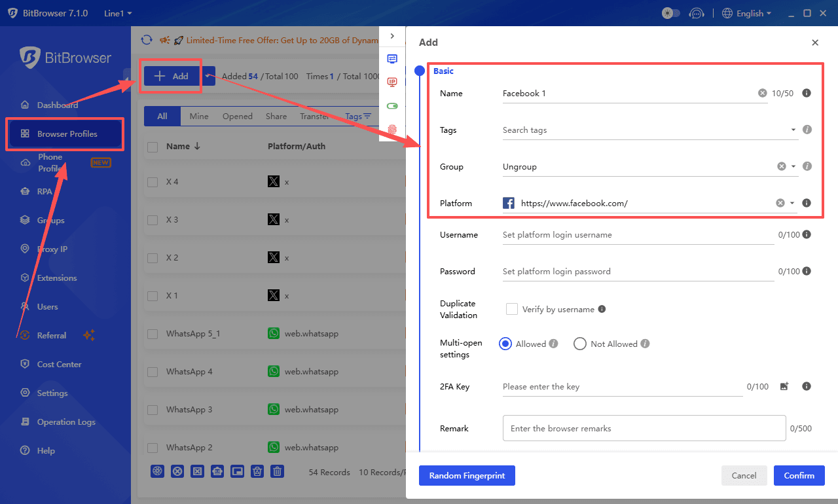Switch to the Opened tab
The width and height of the screenshot is (838, 504).
237,117
